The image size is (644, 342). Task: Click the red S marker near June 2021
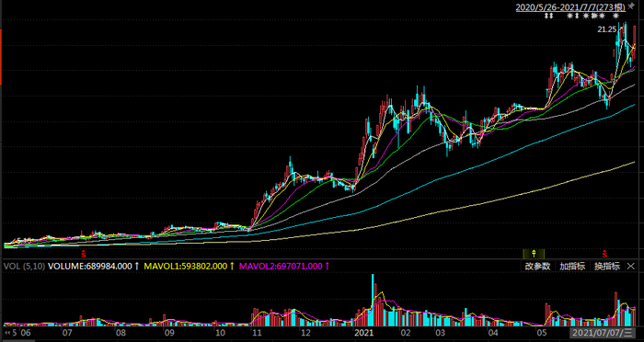click(x=604, y=254)
